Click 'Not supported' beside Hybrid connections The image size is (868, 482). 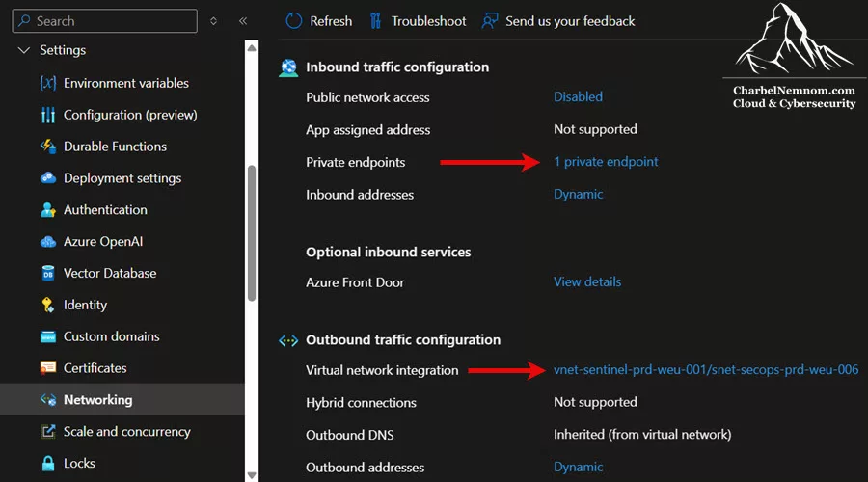[595, 402]
